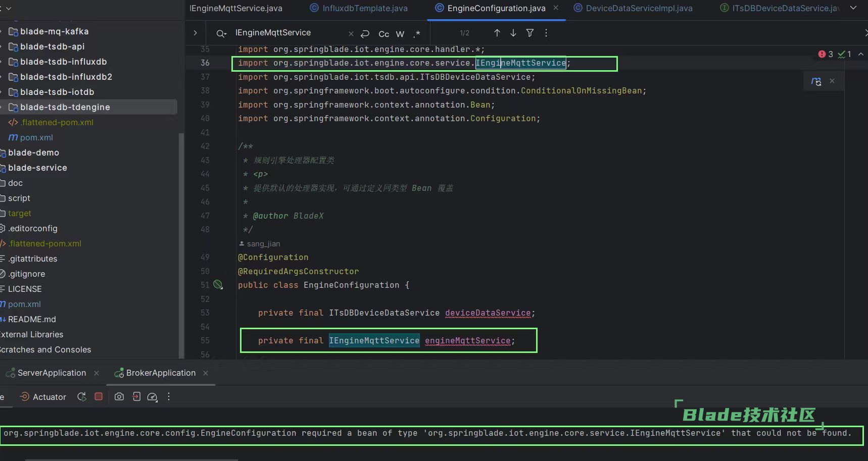Viewport: 868px width, 461px height.
Task: Expand the replace field chevron
Action: 195,33
